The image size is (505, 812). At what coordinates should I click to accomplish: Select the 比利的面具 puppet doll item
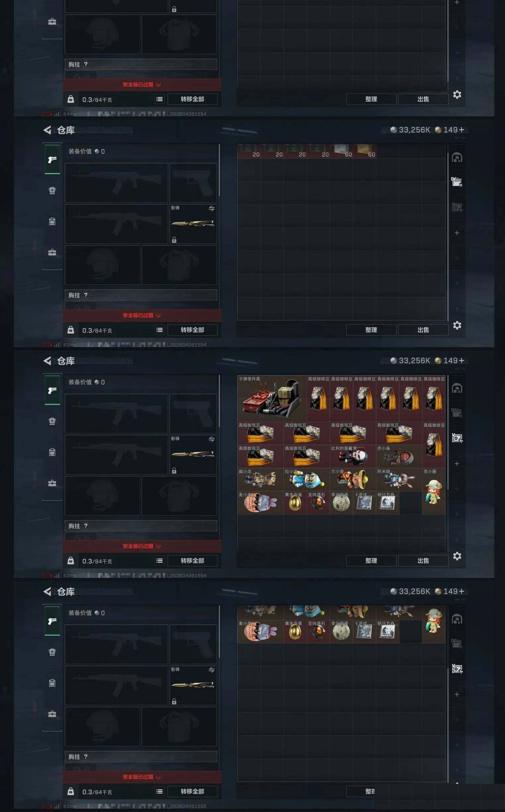pos(353,456)
